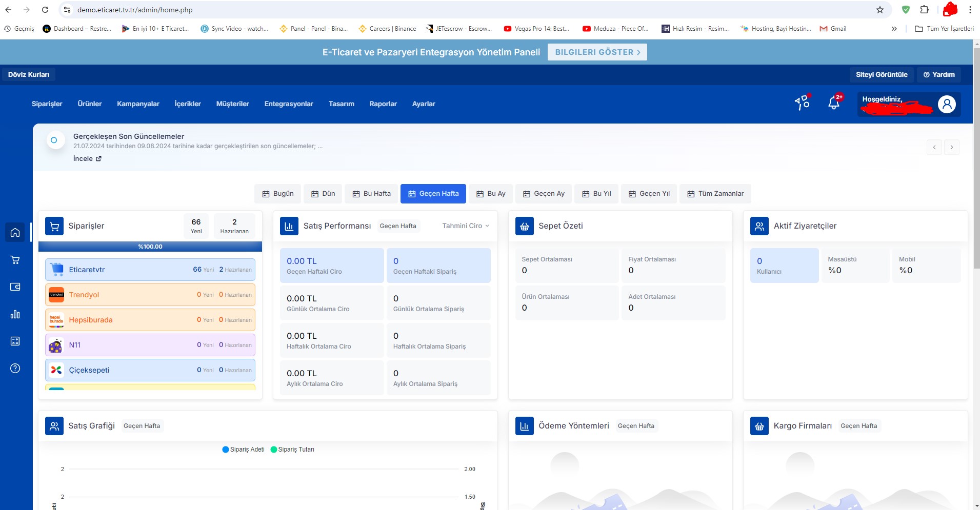The height and width of the screenshot is (510, 980).
Task: Open the Gmail bookmark
Action: point(833,29)
